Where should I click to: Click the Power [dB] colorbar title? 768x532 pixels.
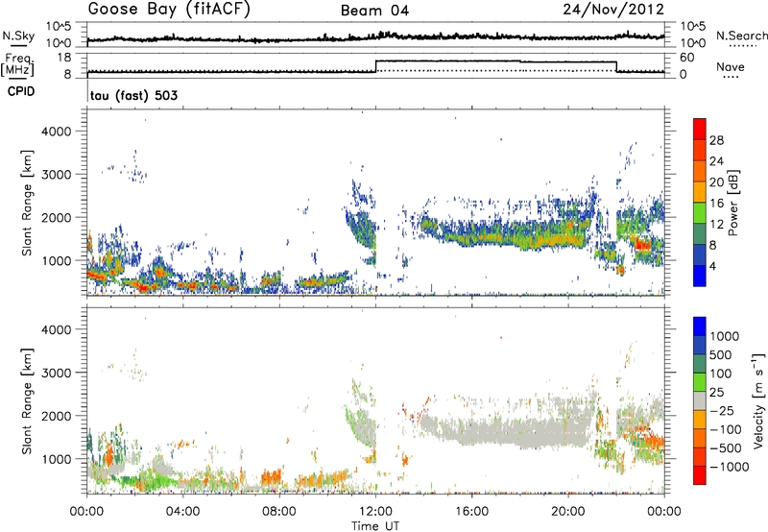coord(732,203)
